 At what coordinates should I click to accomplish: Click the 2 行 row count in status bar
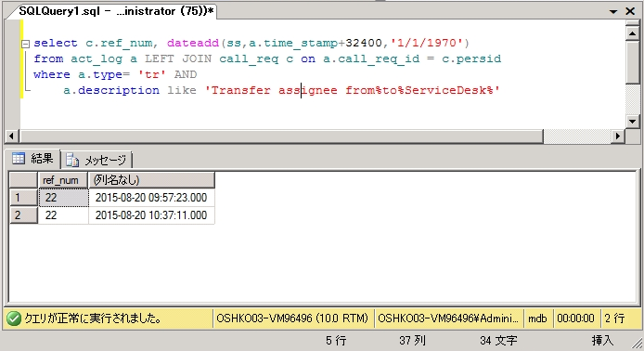tap(615, 318)
